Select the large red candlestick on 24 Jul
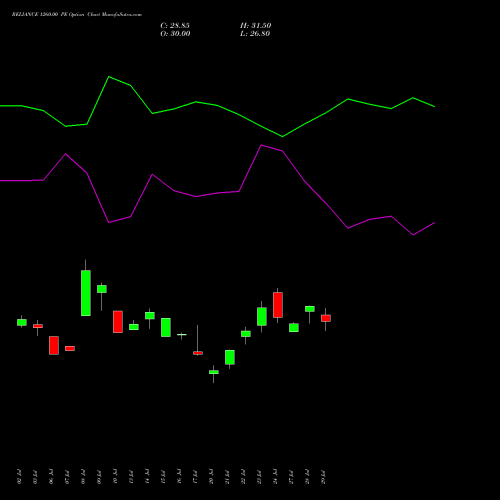This screenshot has height=500, width=500. [x=278, y=305]
